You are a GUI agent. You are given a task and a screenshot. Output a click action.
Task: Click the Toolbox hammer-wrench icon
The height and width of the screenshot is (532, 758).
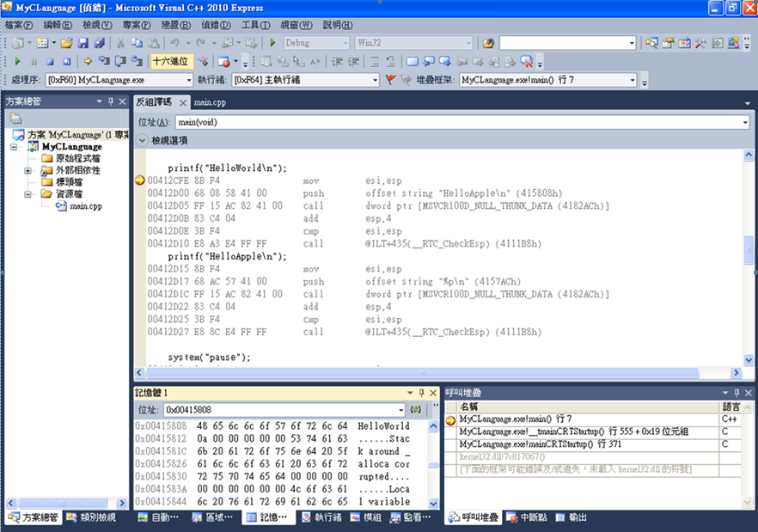[700, 43]
